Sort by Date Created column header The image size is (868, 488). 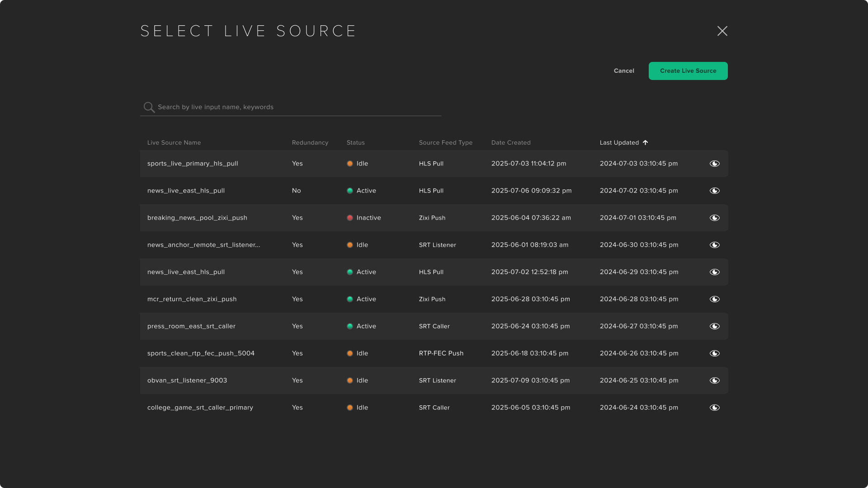click(510, 143)
